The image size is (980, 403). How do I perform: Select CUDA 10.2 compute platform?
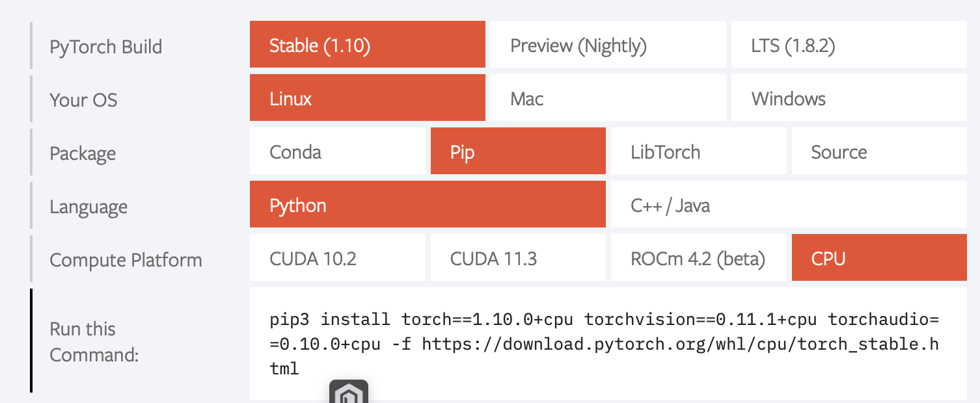(x=337, y=257)
